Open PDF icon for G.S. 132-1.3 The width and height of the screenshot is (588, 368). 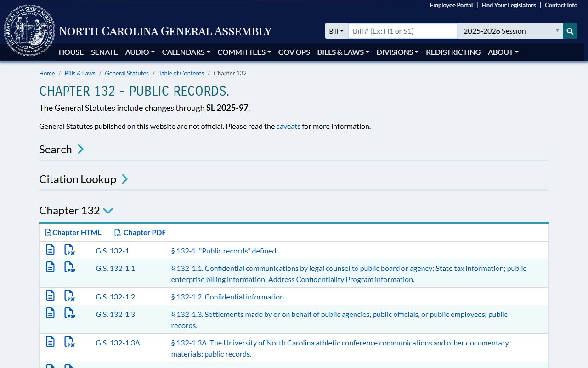[x=69, y=313]
